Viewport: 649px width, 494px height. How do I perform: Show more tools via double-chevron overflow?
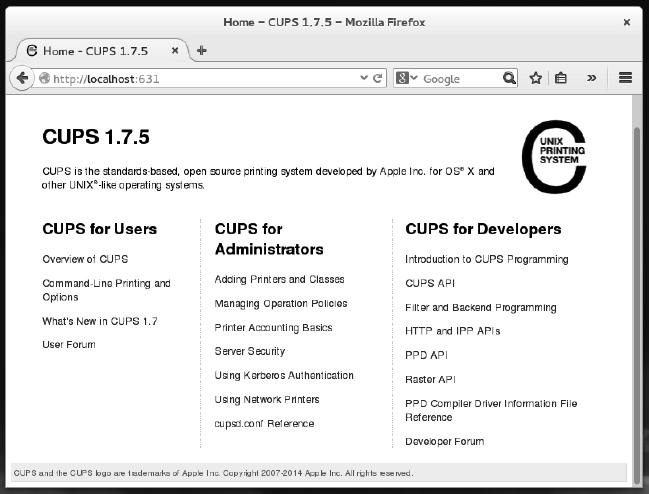pos(591,78)
